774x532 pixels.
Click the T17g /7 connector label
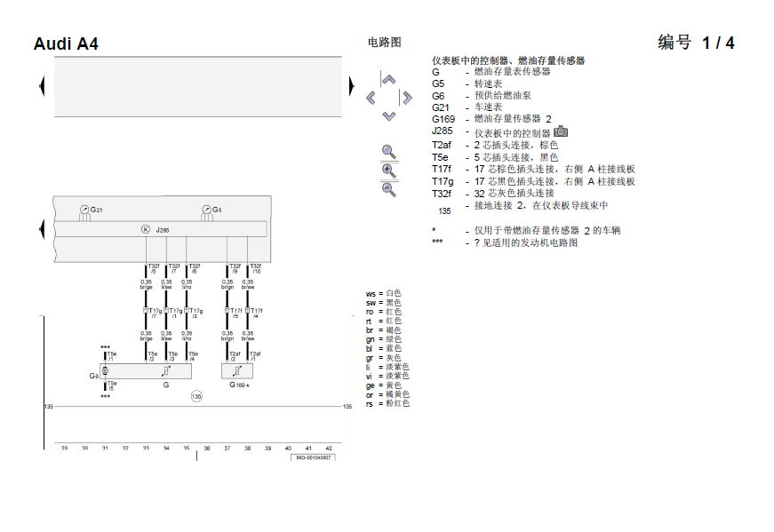pos(155,314)
